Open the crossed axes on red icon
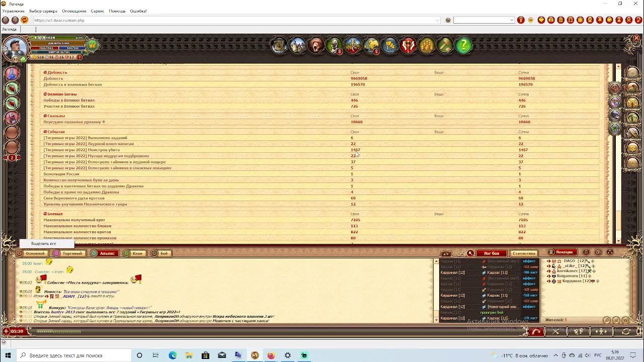 click(x=408, y=46)
